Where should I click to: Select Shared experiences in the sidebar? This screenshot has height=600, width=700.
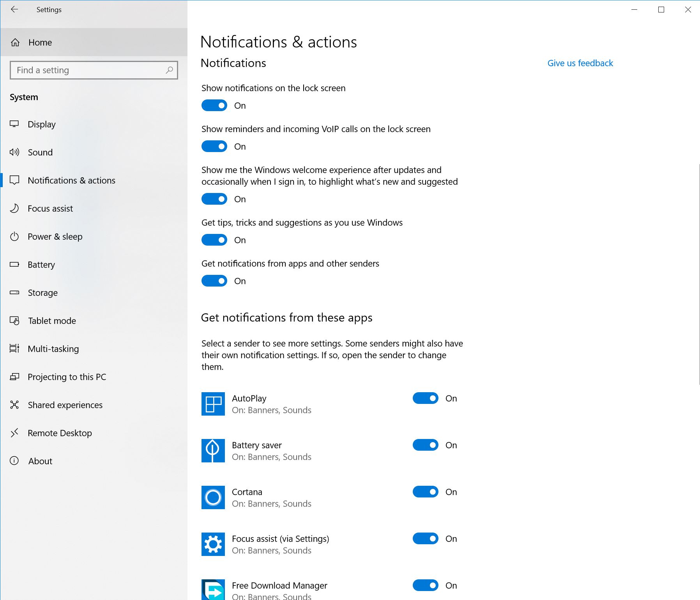[x=94, y=405]
